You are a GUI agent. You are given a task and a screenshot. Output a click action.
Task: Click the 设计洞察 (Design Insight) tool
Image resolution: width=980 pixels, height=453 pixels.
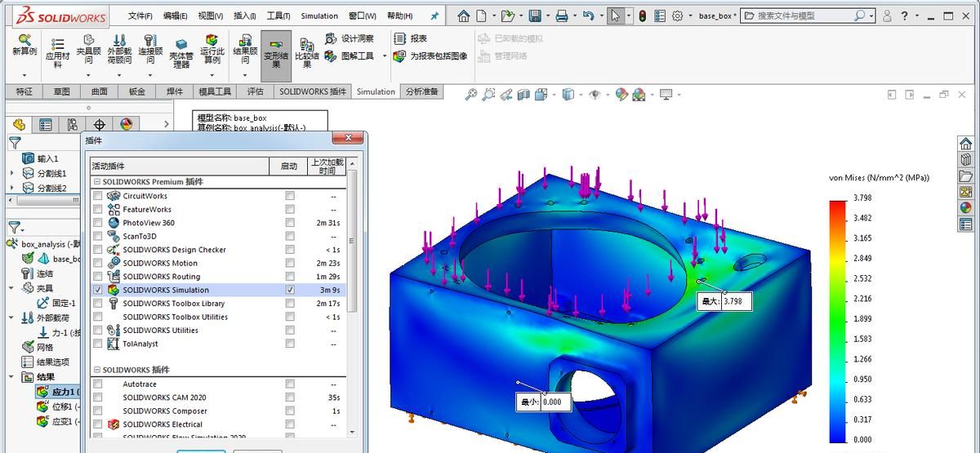[x=350, y=38]
